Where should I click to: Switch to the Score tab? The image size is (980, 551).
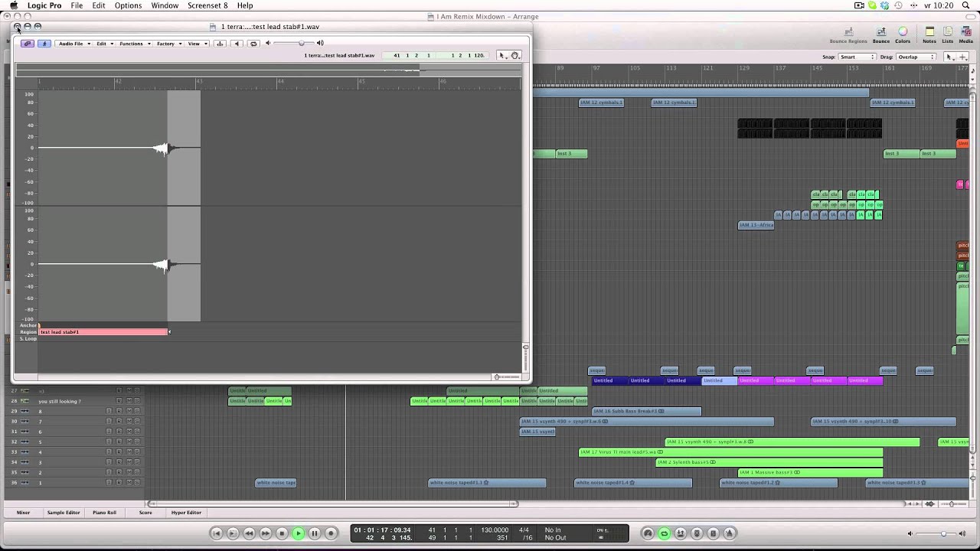coord(145,513)
